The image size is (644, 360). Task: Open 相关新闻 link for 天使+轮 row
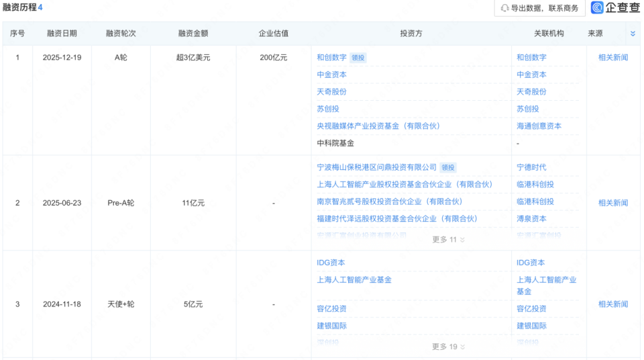[x=613, y=304]
